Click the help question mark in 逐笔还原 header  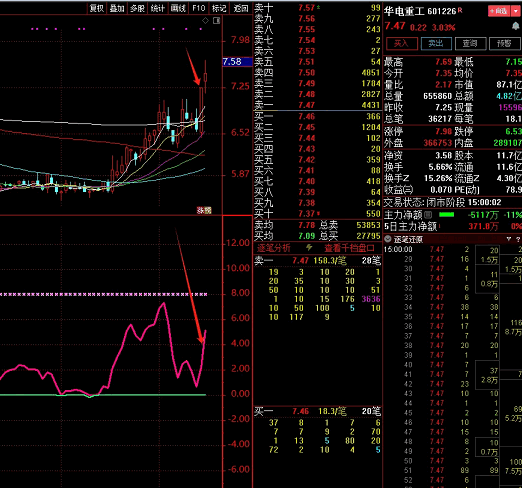518,239
